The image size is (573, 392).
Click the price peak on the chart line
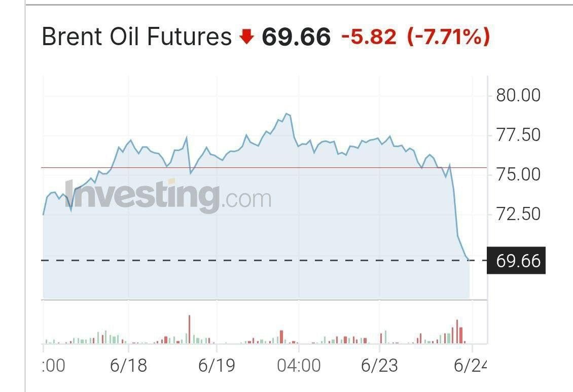coord(287,114)
